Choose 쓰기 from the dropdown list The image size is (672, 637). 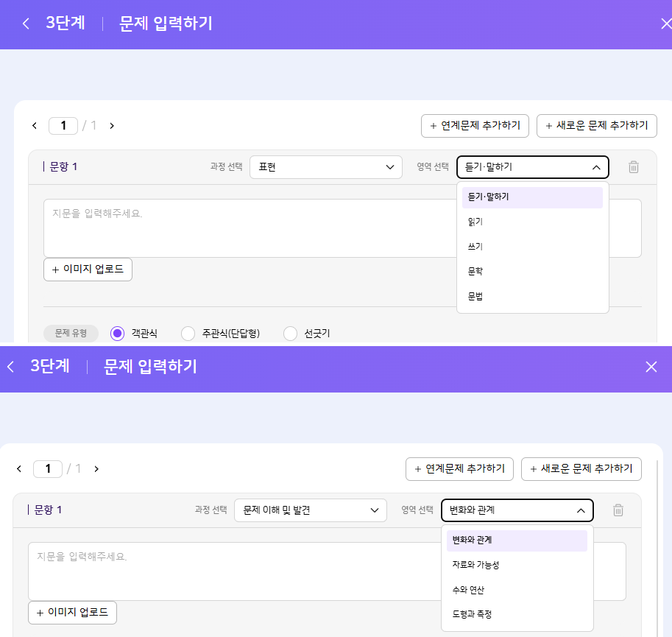coord(532,247)
